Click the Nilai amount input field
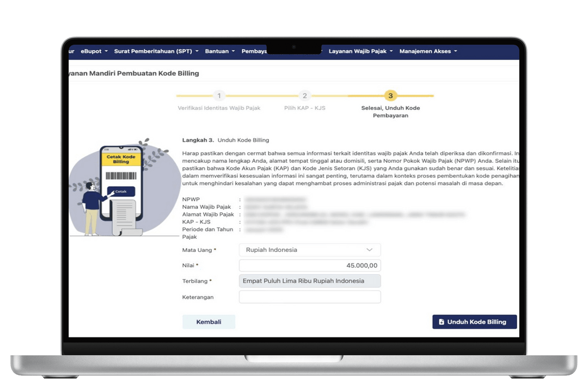The image size is (588, 382). (x=310, y=266)
